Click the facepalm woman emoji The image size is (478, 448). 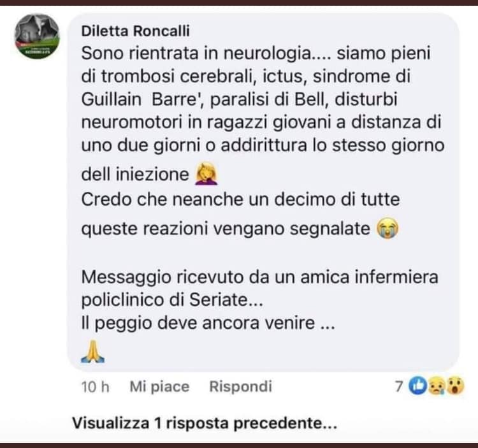click(206, 173)
